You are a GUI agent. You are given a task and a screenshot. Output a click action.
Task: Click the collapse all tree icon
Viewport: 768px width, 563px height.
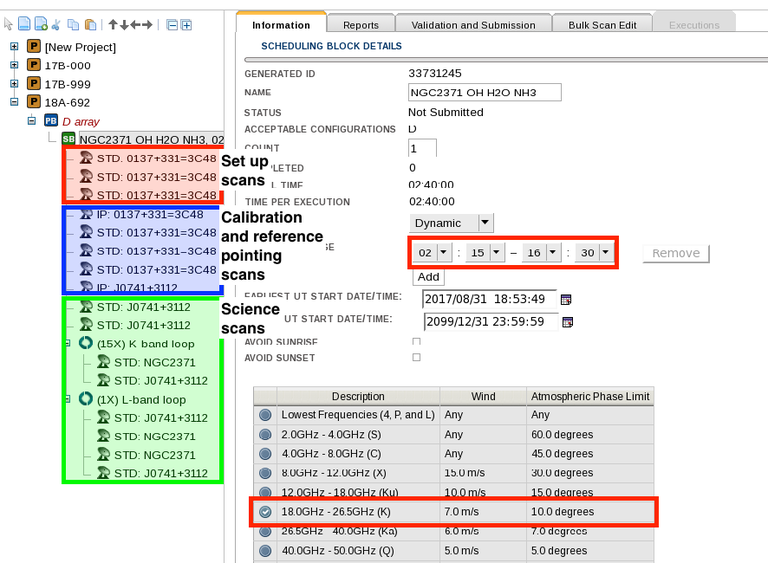point(172,24)
